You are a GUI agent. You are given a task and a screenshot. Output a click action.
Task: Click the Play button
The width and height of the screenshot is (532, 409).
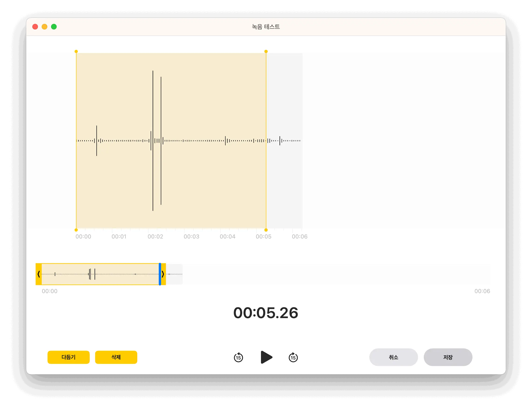266,357
